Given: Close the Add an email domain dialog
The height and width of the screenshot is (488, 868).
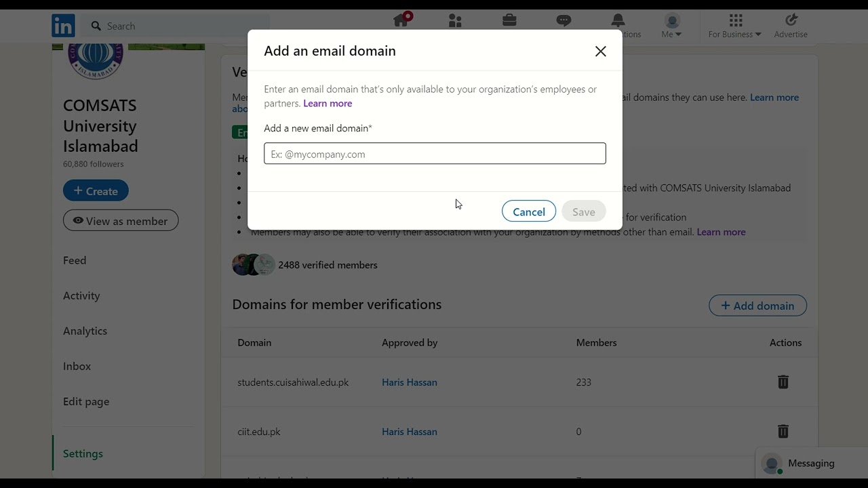Looking at the screenshot, I should (600, 52).
